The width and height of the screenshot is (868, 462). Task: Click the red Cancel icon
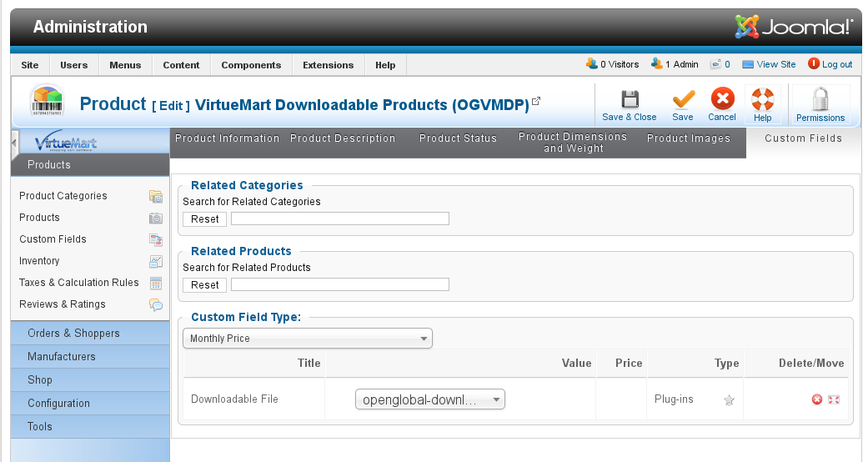(x=722, y=98)
